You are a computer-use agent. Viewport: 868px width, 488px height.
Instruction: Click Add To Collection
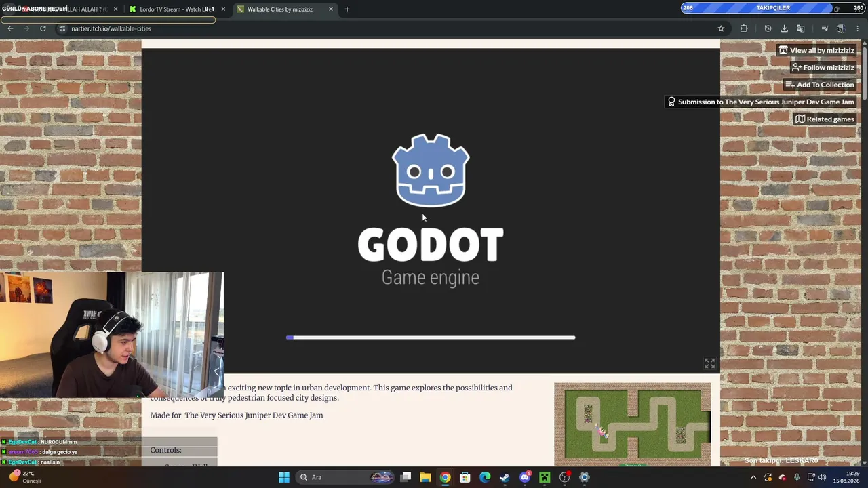819,85
